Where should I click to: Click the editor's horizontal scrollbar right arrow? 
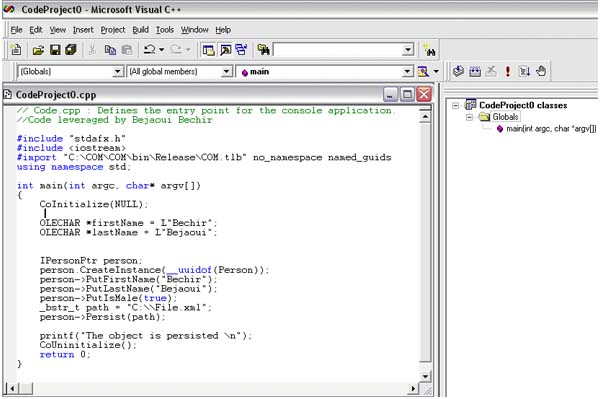tap(413, 389)
